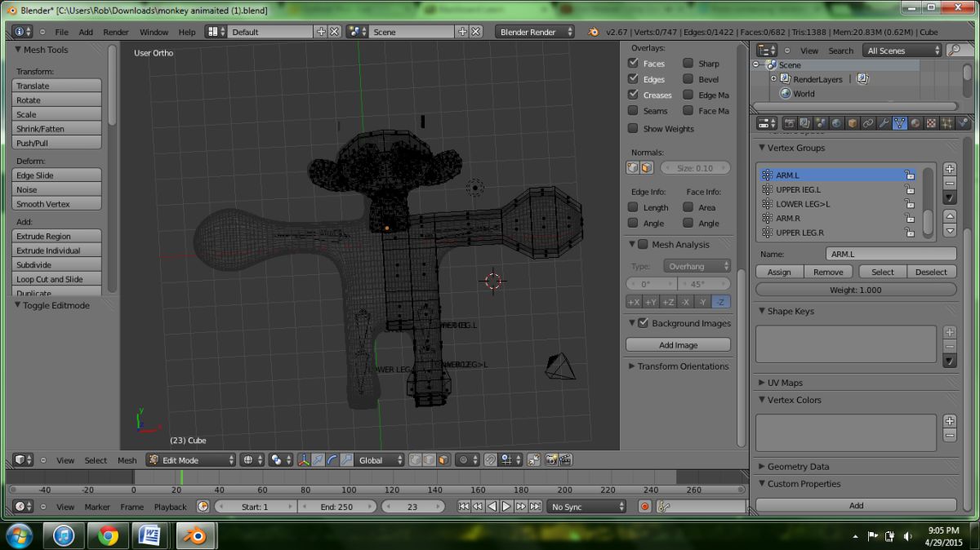
Task: Open the Object properties cube tab
Action: click(x=852, y=123)
